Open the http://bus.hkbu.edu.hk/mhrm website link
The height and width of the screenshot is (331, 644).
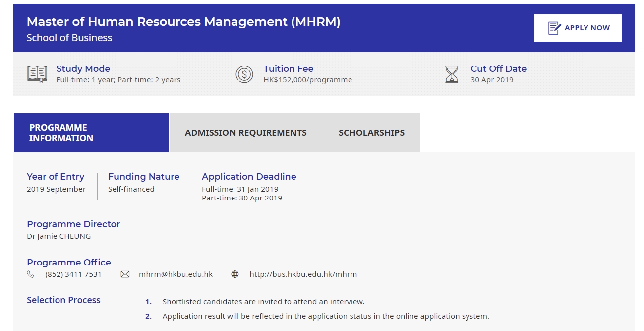303,274
